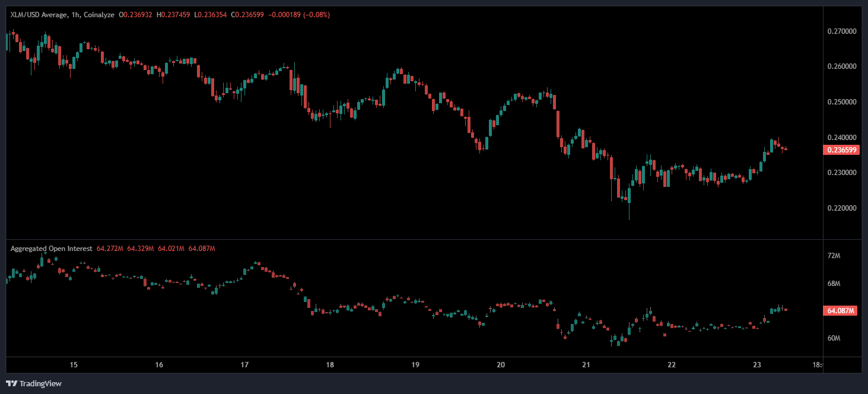Screen dimensions: 868x394
Task: Click the current price label 0.236599
Action: 841,150
